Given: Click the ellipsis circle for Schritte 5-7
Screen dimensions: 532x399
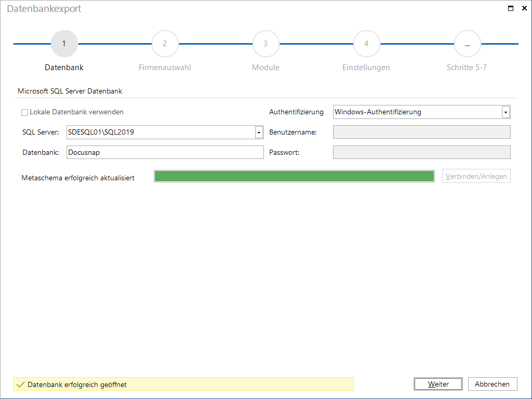Looking at the screenshot, I should pyautogui.click(x=467, y=44).
